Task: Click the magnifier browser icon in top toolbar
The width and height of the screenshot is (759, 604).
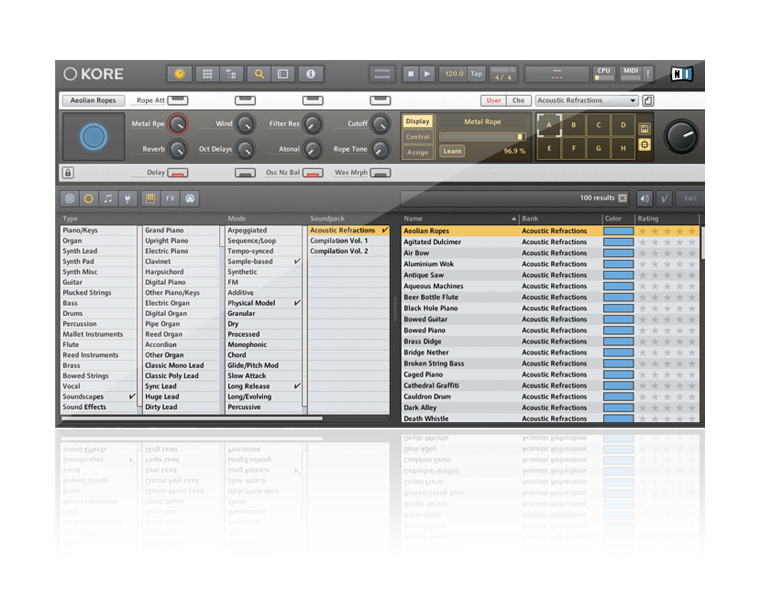Action: [x=259, y=74]
